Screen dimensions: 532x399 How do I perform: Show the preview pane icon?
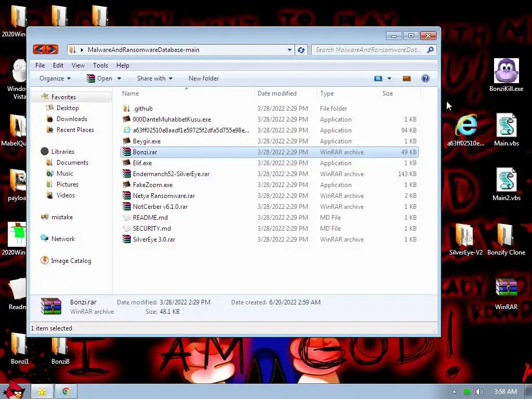tap(406, 78)
